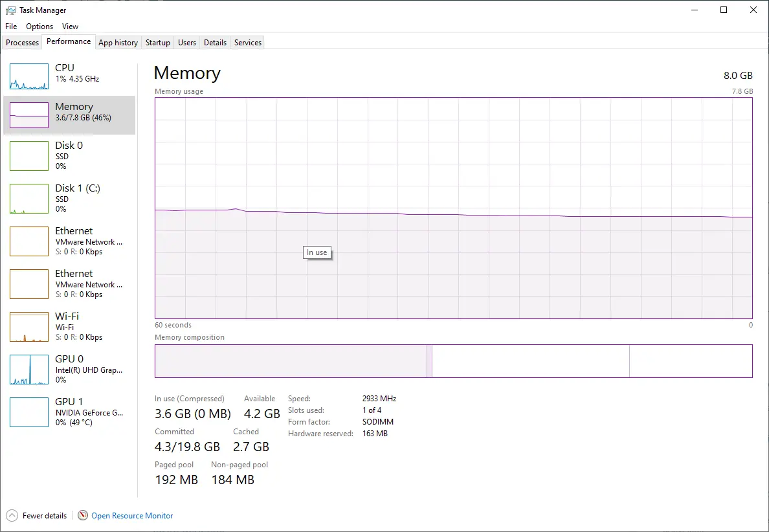This screenshot has width=769, height=532.
Task: Click the 3.6/7.8 GB (46%) sidebar text
Action: pos(84,118)
